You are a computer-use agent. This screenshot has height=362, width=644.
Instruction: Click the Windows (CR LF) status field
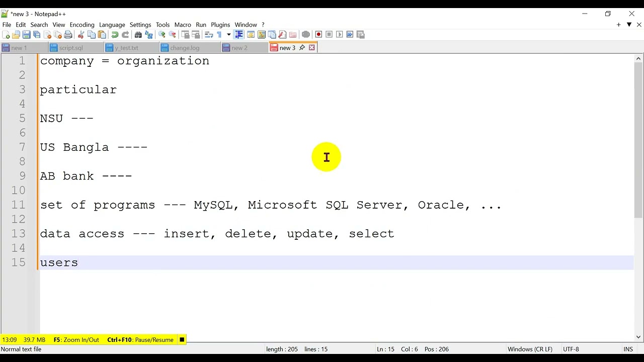530,349
